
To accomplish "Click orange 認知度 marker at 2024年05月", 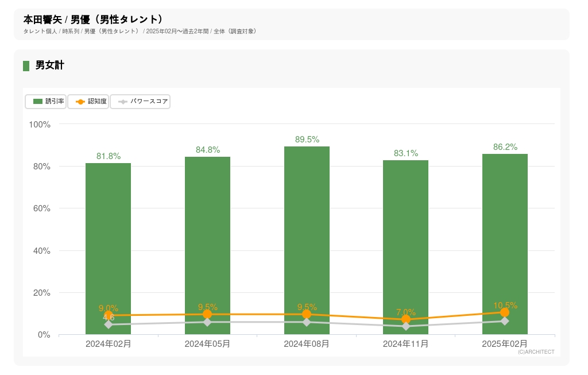I will pos(207,314).
